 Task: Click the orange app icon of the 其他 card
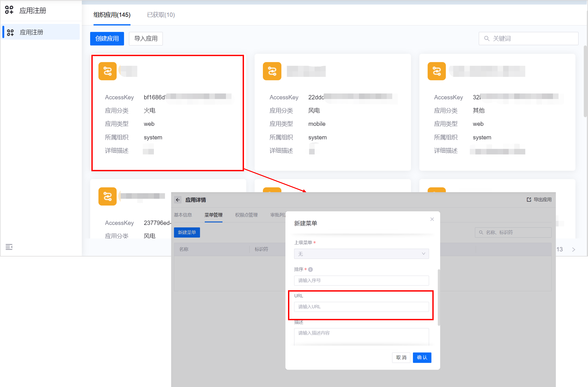437,71
